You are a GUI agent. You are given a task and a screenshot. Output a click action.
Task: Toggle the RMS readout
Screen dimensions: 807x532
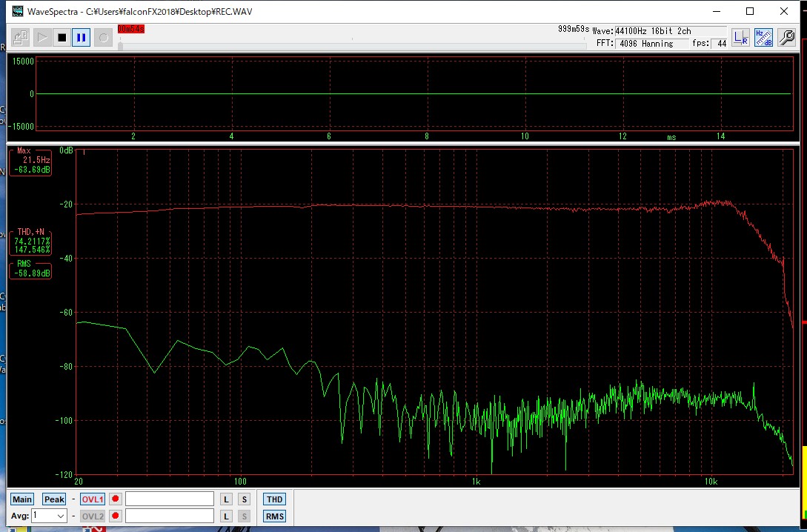[x=274, y=516]
